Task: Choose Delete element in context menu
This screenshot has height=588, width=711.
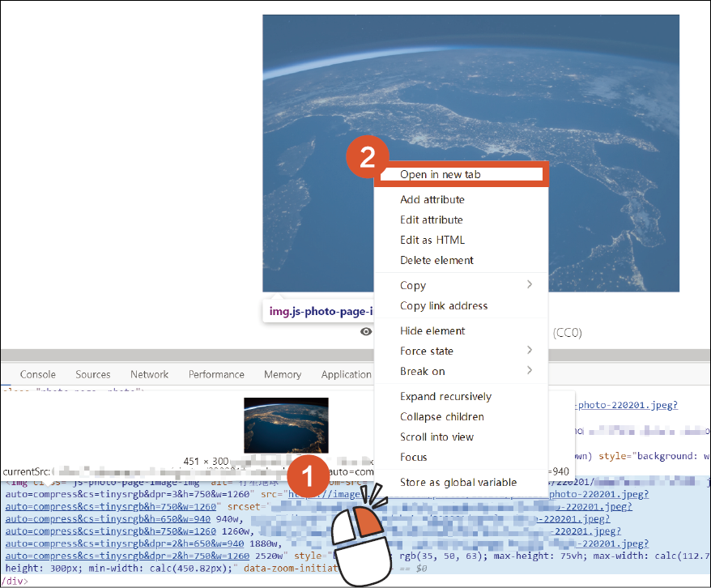Action: tap(436, 260)
